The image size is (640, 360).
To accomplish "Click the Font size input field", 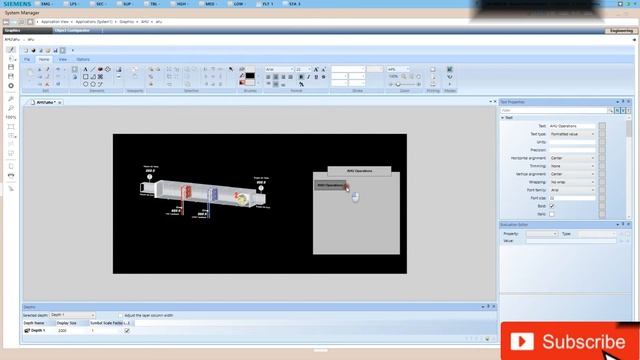I will [572, 198].
